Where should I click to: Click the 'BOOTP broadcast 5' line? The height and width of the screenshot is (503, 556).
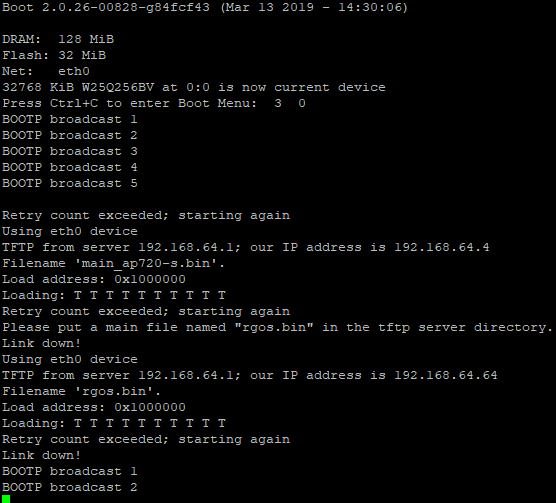(x=70, y=183)
